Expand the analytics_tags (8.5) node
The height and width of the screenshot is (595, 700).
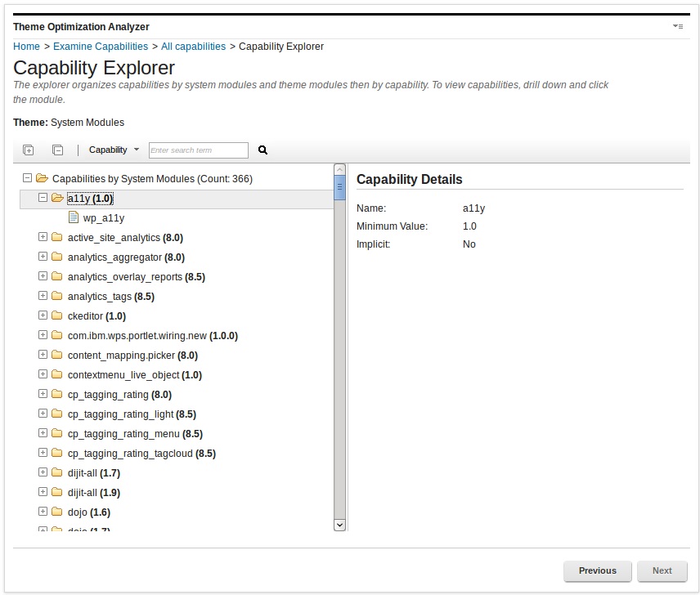[43, 296]
